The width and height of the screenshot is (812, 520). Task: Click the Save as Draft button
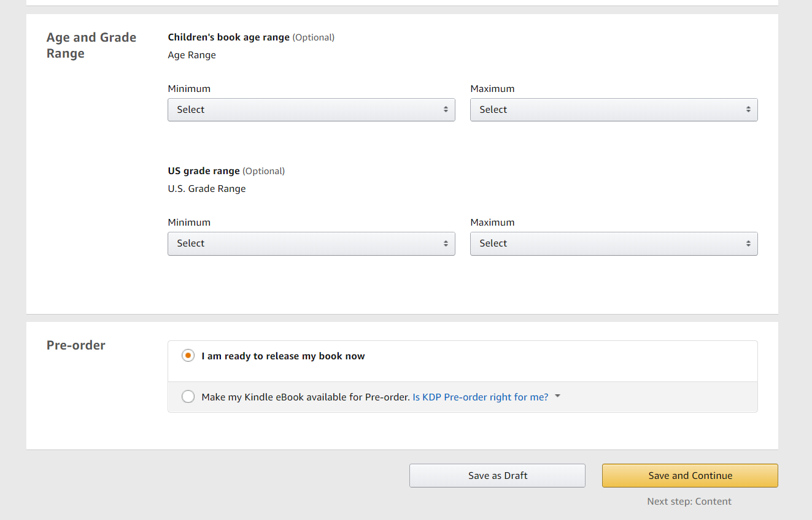point(497,475)
